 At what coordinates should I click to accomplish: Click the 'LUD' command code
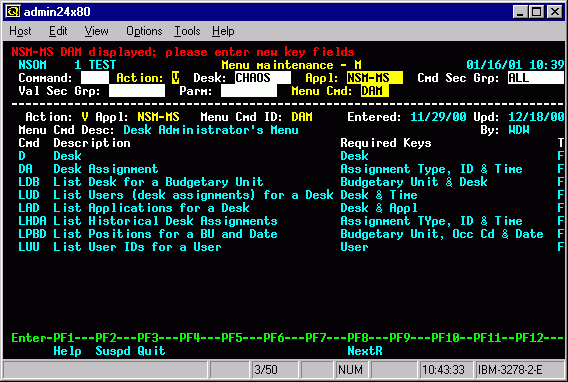[x=29, y=195]
